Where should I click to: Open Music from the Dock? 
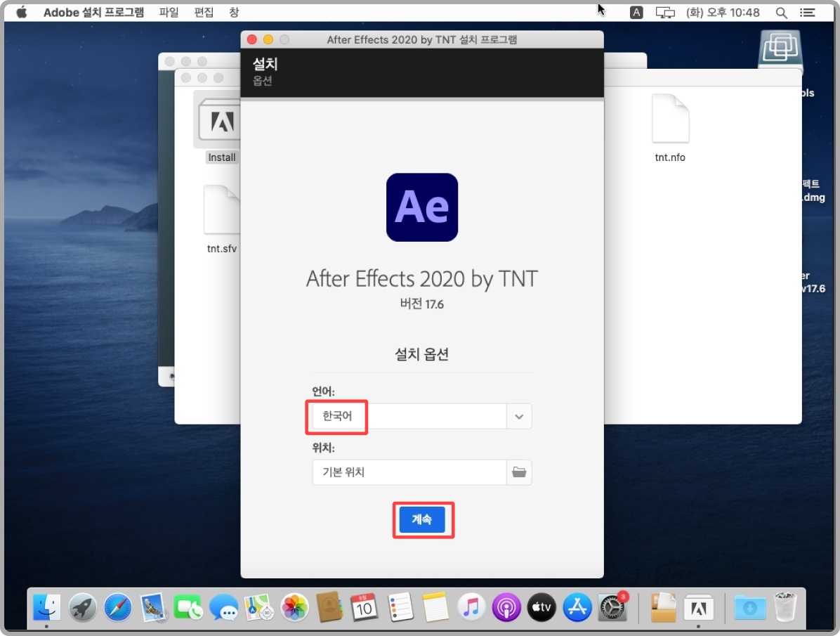(x=471, y=608)
